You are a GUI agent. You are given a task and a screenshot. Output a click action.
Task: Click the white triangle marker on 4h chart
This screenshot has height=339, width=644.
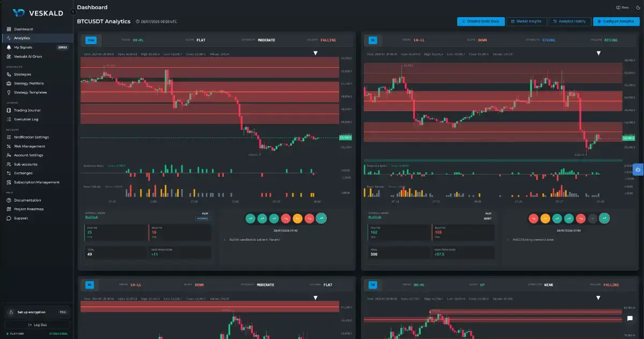click(316, 298)
